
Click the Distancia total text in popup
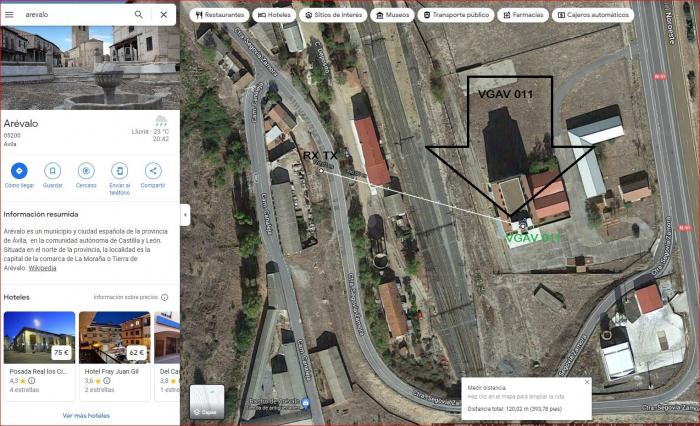[x=514, y=409]
